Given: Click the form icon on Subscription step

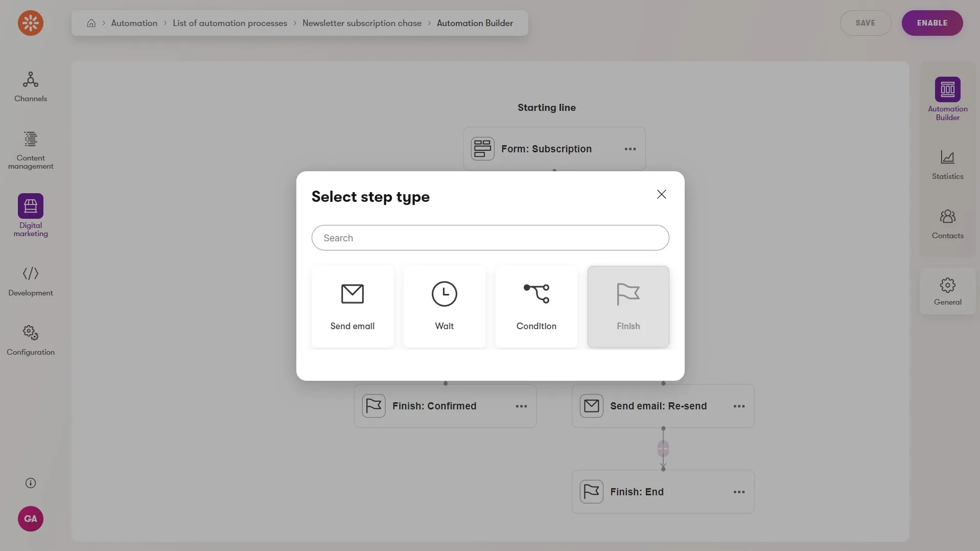Looking at the screenshot, I should (x=482, y=149).
